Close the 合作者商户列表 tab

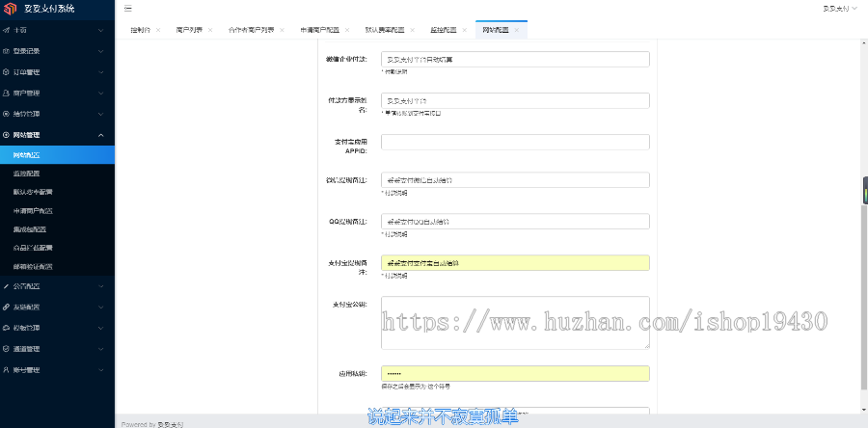(x=282, y=31)
